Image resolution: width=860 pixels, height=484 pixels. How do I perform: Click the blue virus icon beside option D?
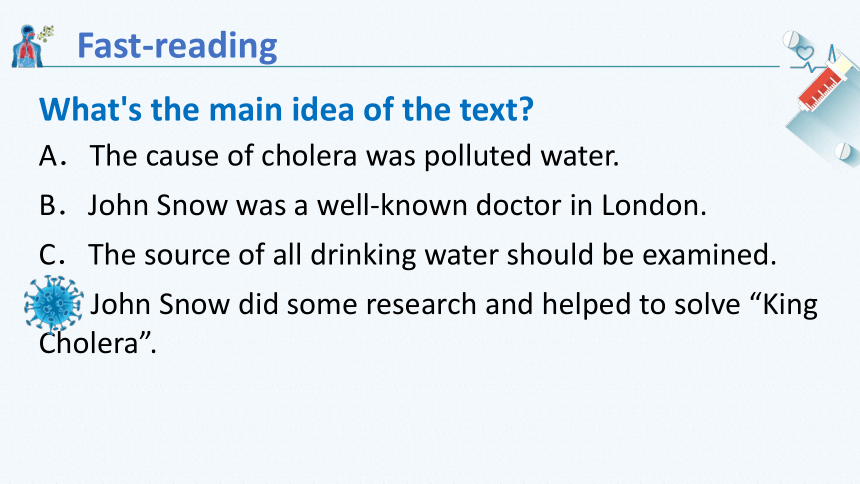[53, 304]
